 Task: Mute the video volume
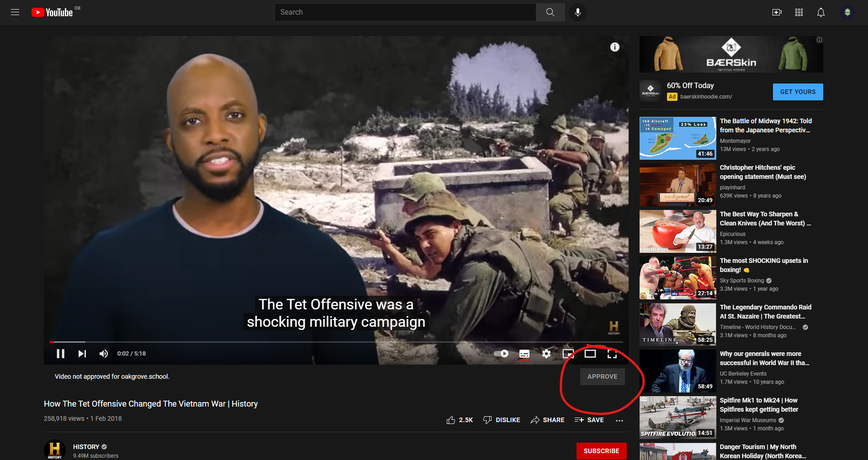(x=104, y=354)
